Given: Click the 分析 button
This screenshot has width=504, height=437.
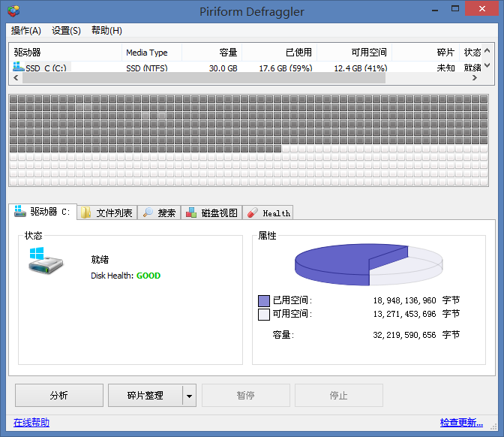Looking at the screenshot, I should [59, 395].
